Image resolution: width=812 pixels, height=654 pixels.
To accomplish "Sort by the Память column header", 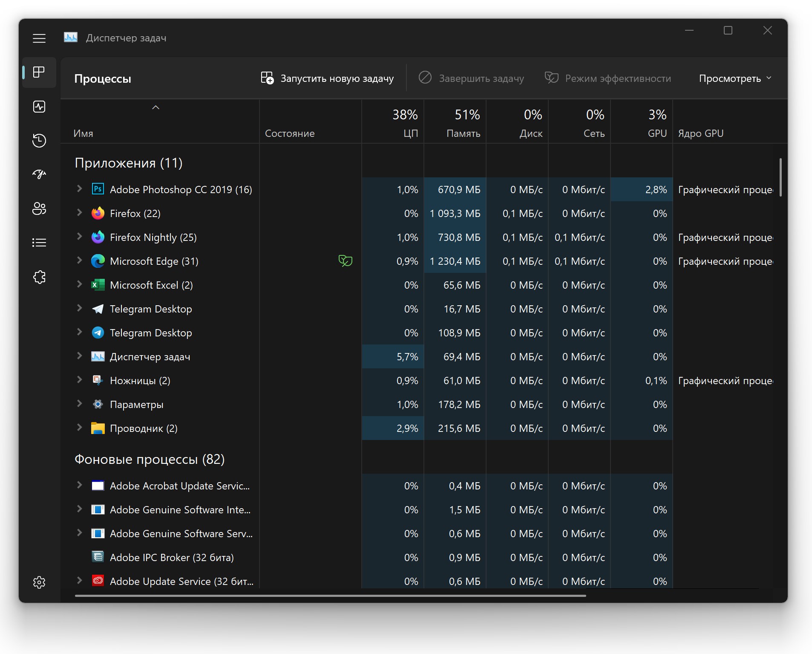I will tap(455, 122).
